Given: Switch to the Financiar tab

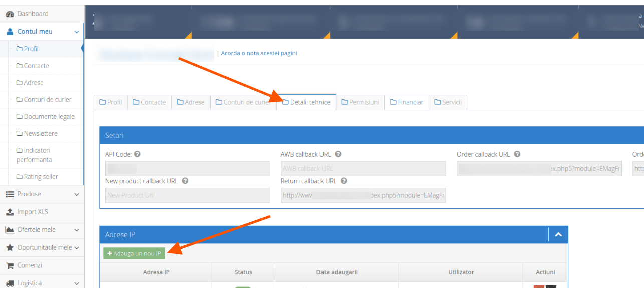Looking at the screenshot, I should (407, 102).
